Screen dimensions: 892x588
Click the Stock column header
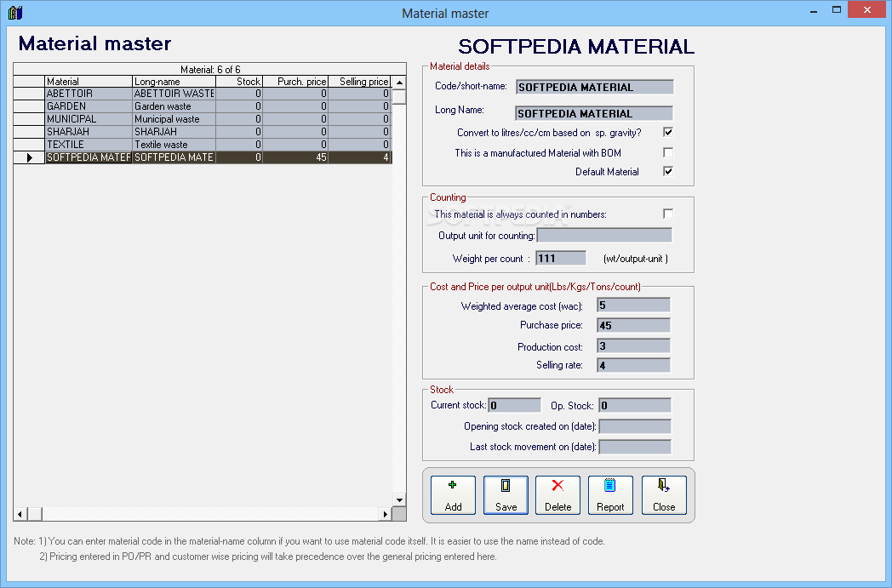(239, 82)
